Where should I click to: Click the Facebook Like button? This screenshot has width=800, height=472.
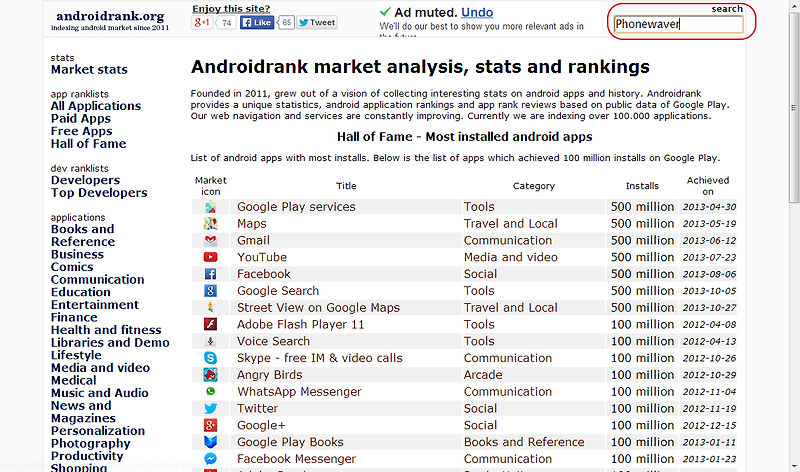click(257, 22)
